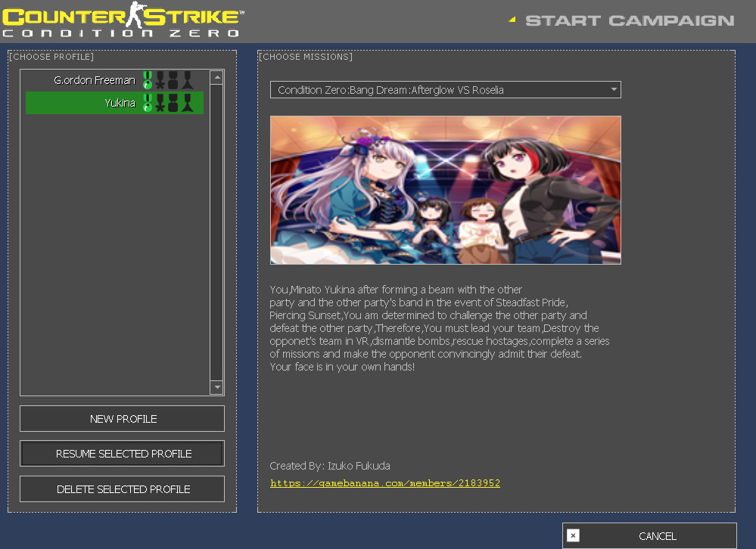Image resolution: width=756 pixels, height=549 pixels.
Task: Open the gamebanana.com members link
Action: click(385, 483)
